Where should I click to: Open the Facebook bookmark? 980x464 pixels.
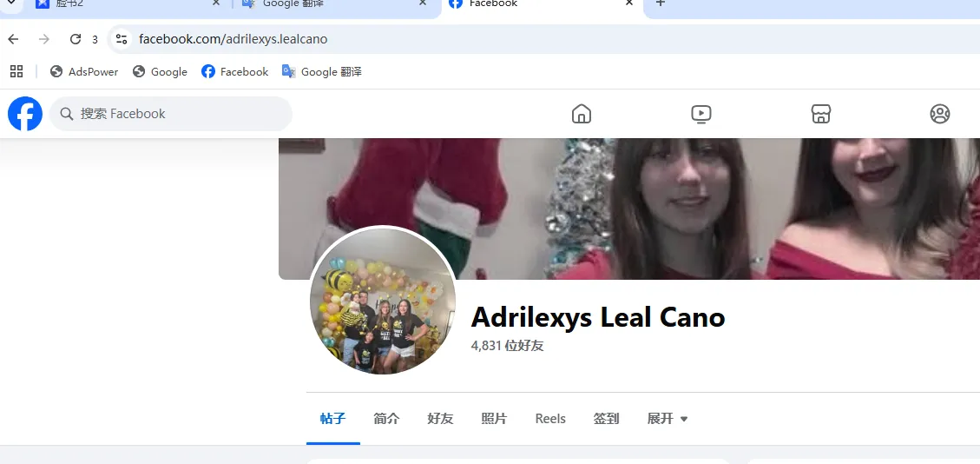pyautogui.click(x=235, y=72)
